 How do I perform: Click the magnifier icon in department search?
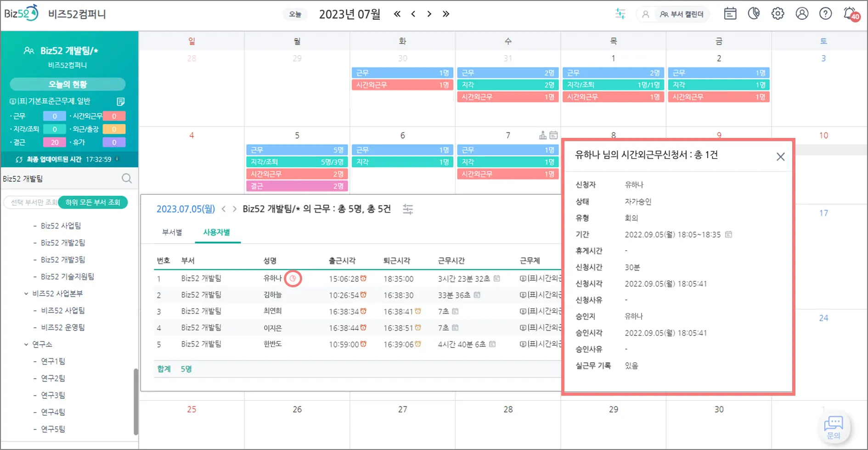click(x=127, y=178)
